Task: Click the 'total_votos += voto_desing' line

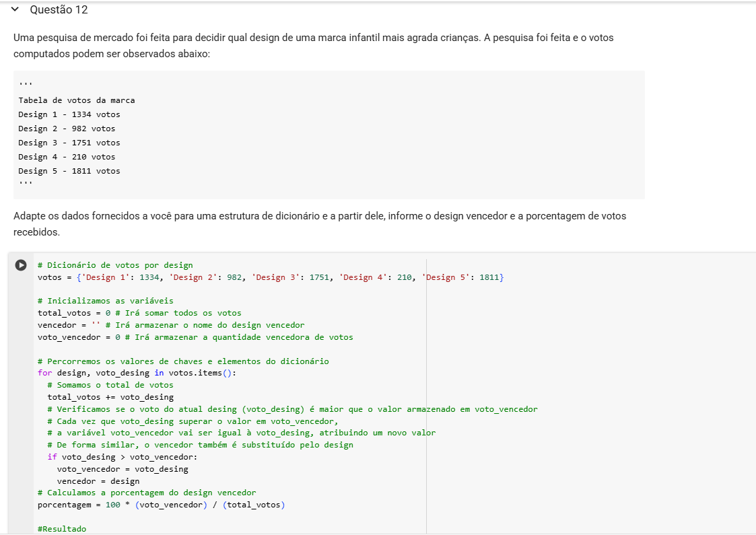Action: click(110, 397)
